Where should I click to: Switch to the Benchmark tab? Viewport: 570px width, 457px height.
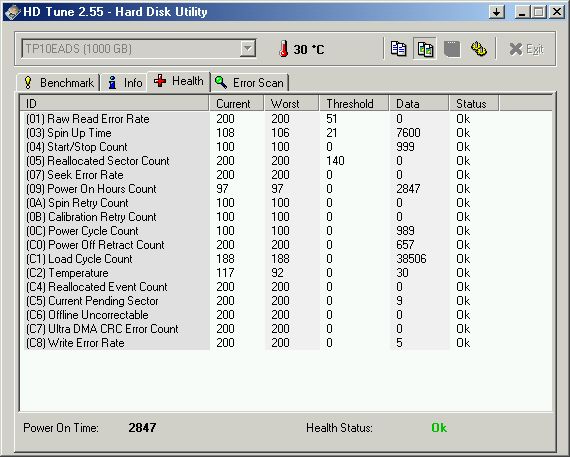point(58,83)
